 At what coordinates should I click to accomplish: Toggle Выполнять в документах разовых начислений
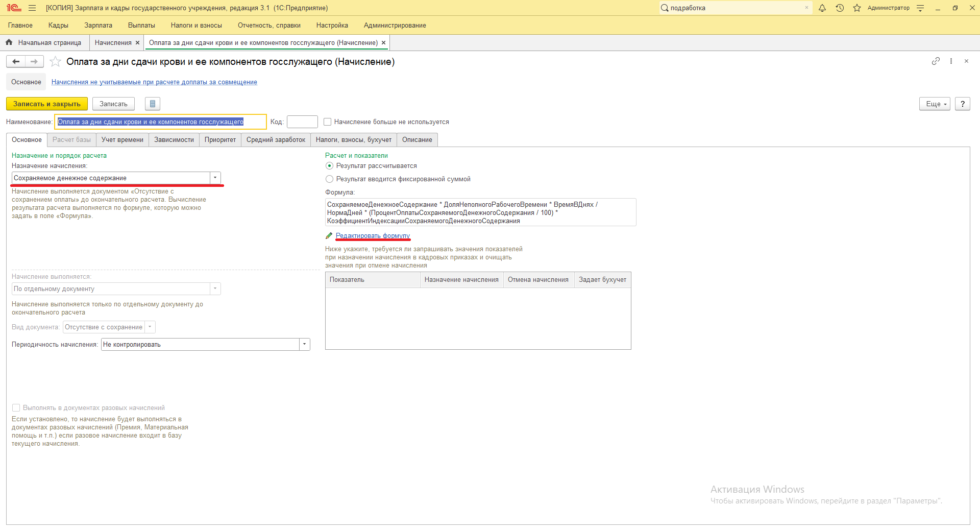16,408
